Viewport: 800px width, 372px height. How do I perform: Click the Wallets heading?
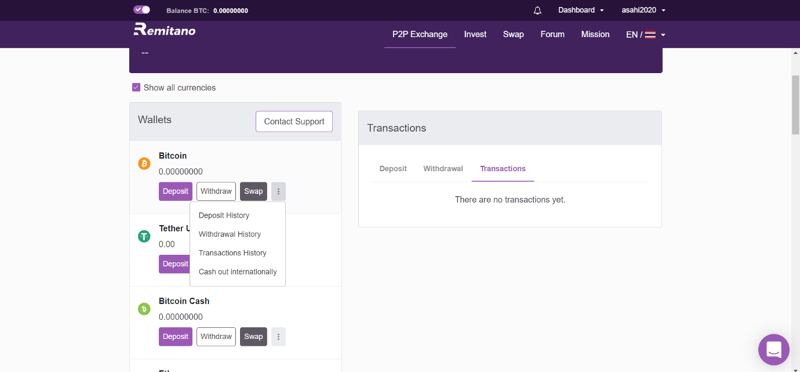pyautogui.click(x=155, y=120)
